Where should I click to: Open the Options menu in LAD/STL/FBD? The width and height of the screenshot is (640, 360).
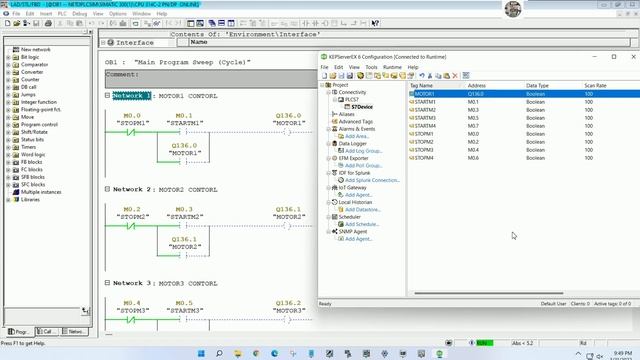click(118, 13)
